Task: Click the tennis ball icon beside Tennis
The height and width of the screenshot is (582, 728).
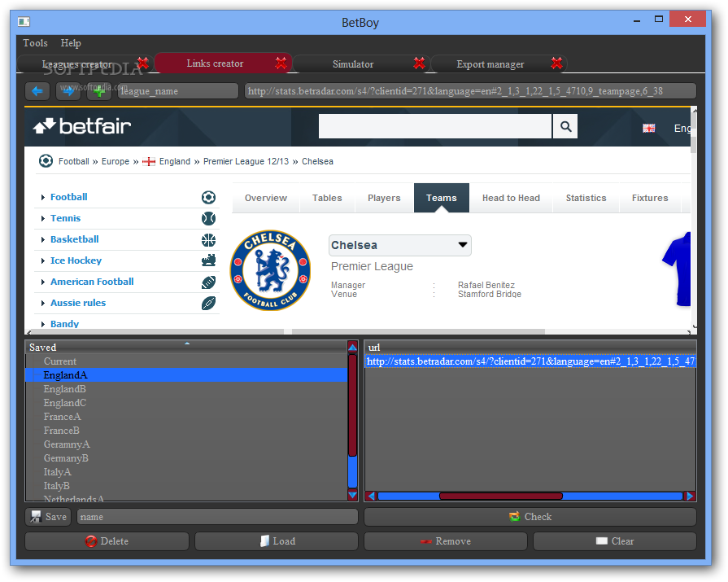Action: (208, 218)
